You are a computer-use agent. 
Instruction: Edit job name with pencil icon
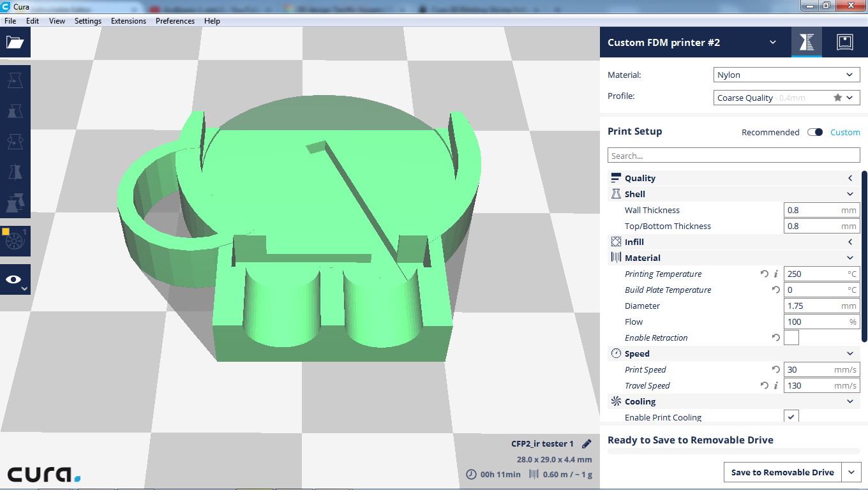(x=587, y=443)
